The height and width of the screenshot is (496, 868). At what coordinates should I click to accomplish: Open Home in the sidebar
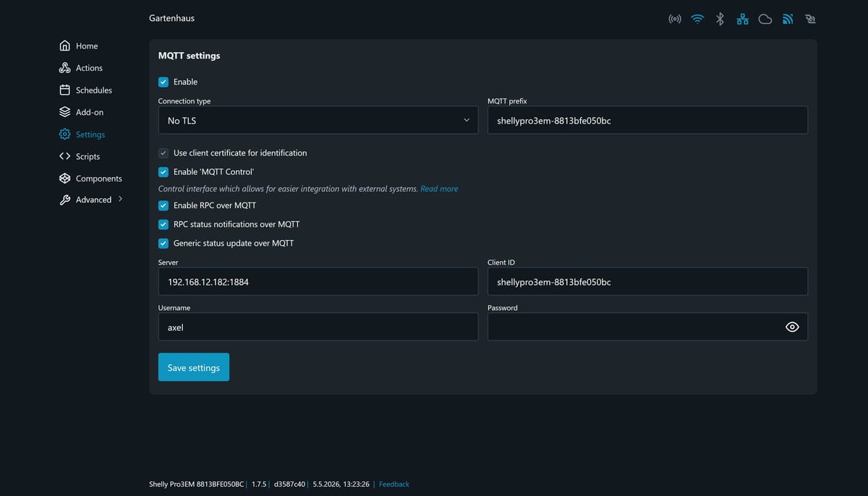(x=87, y=46)
